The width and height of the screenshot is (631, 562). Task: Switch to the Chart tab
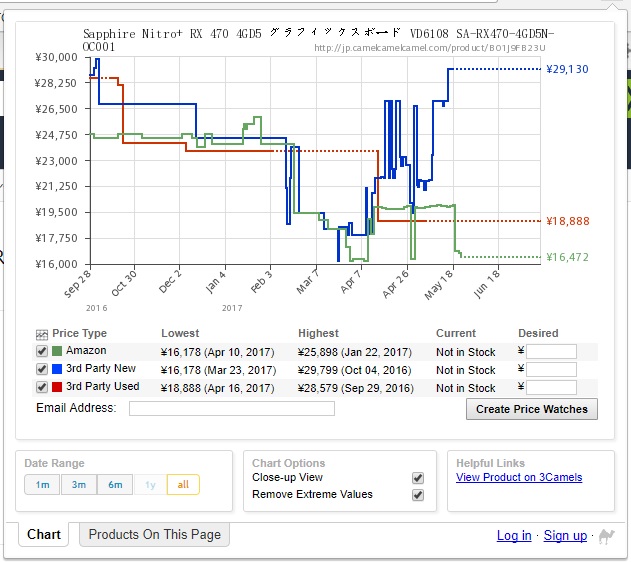(43, 535)
